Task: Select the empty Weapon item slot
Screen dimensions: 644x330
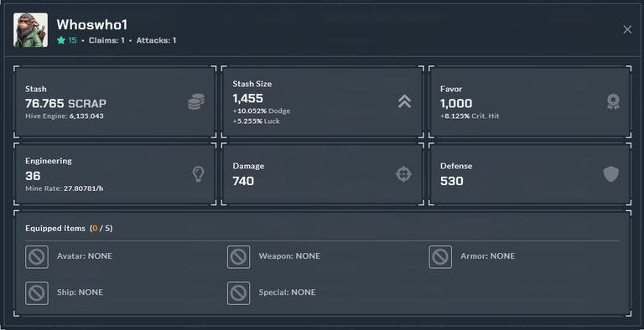Action: click(x=239, y=257)
